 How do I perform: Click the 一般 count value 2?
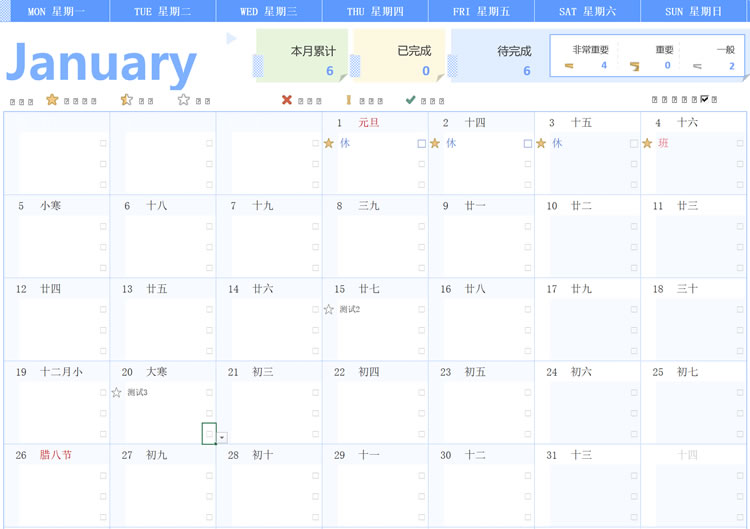tap(731, 66)
